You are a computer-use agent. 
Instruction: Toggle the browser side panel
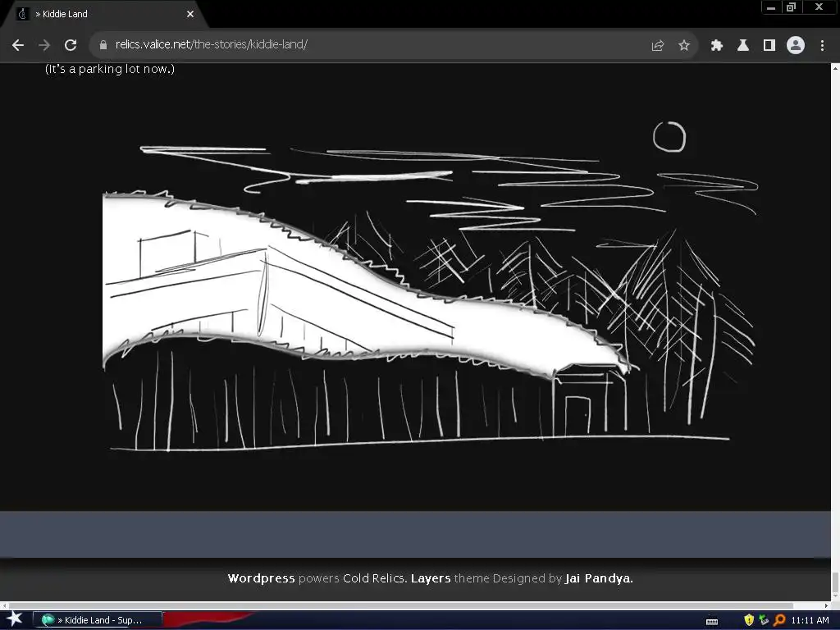point(769,46)
